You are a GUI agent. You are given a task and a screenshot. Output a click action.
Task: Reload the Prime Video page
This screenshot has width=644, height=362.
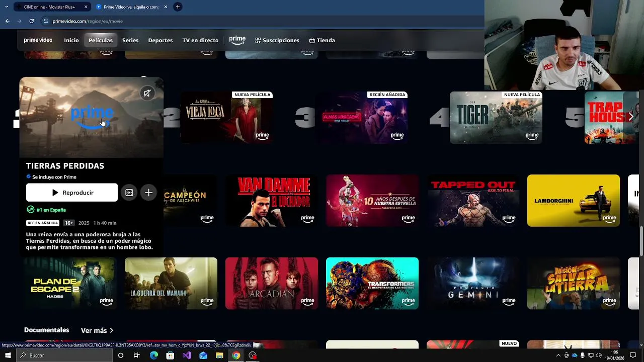point(31,21)
